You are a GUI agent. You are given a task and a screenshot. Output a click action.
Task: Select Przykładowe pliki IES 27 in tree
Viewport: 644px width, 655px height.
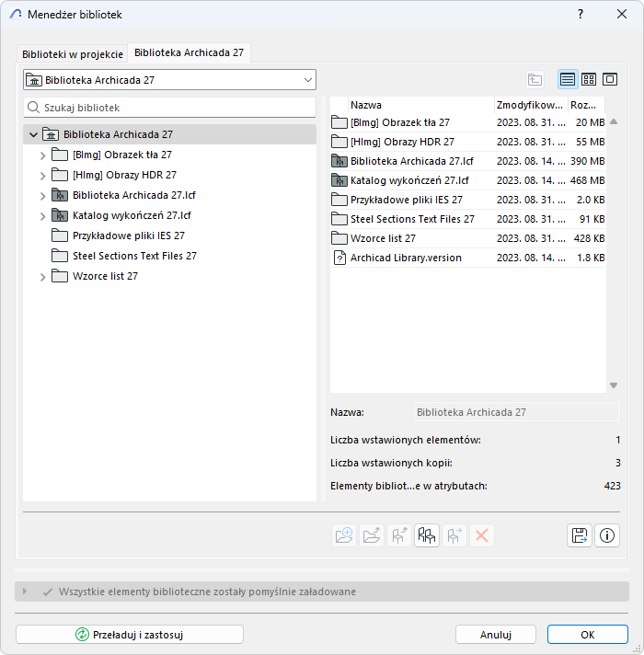(x=129, y=236)
